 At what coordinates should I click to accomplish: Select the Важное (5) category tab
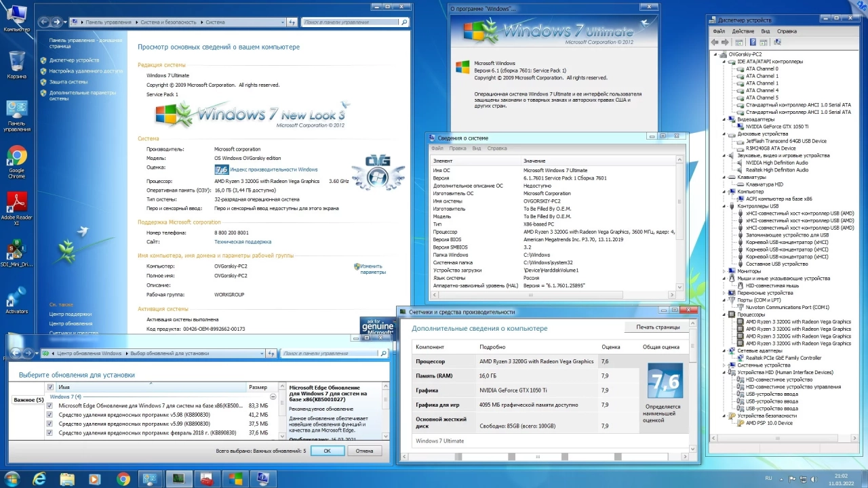pos(28,400)
